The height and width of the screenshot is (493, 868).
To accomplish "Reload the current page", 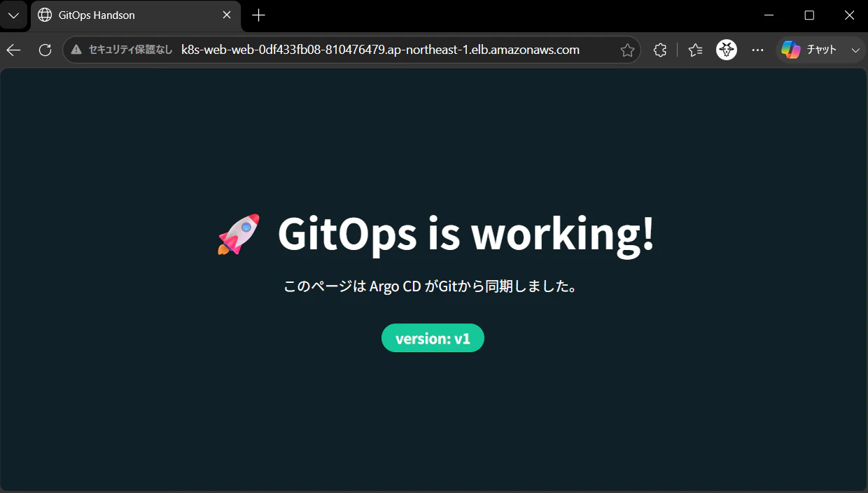I will pyautogui.click(x=45, y=50).
